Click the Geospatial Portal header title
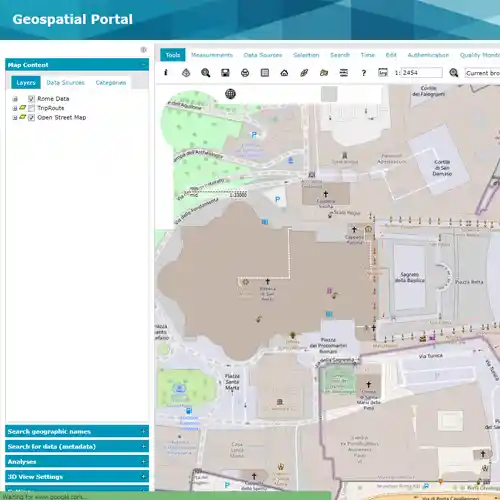This screenshot has height=500, width=500. click(73, 19)
